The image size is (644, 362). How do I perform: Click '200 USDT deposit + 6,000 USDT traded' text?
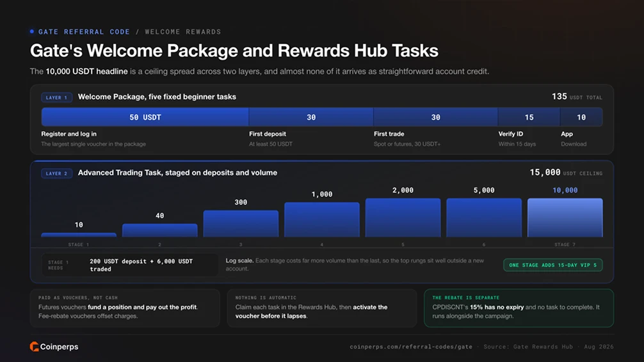(x=141, y=265)
